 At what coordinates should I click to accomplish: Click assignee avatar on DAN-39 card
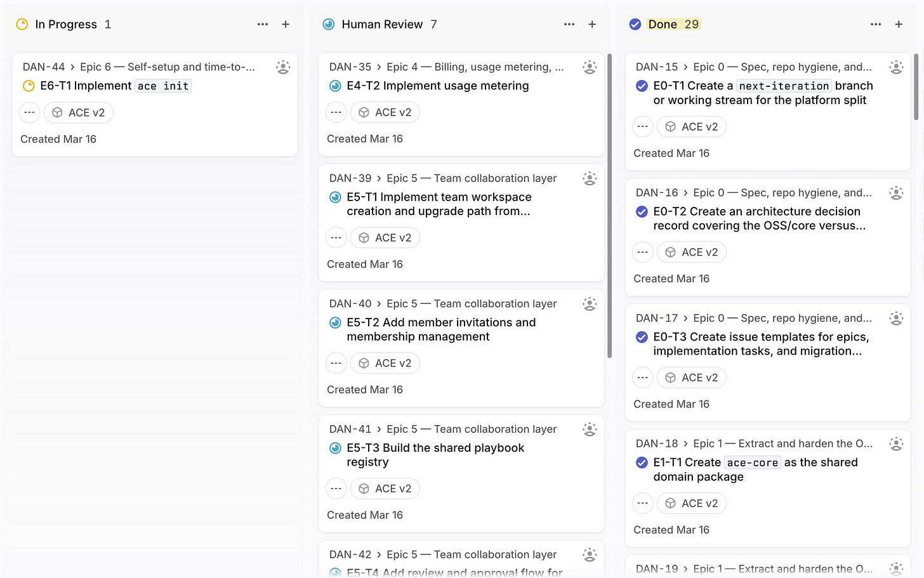pyautogui.click(x=590, y=179)
